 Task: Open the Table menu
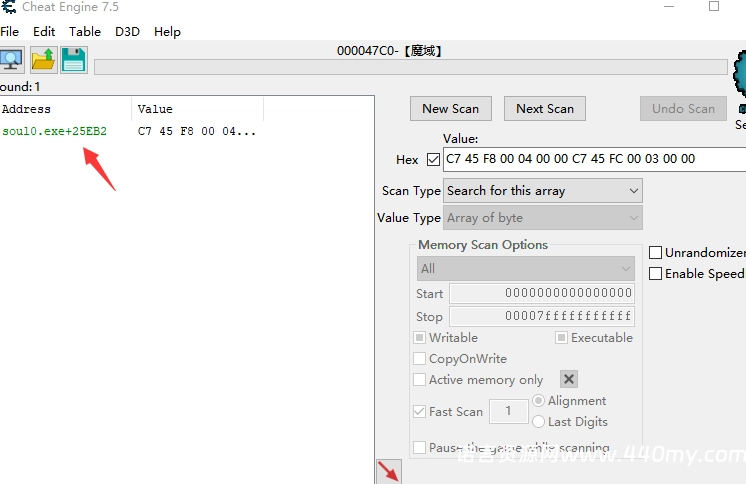[85, 32]
